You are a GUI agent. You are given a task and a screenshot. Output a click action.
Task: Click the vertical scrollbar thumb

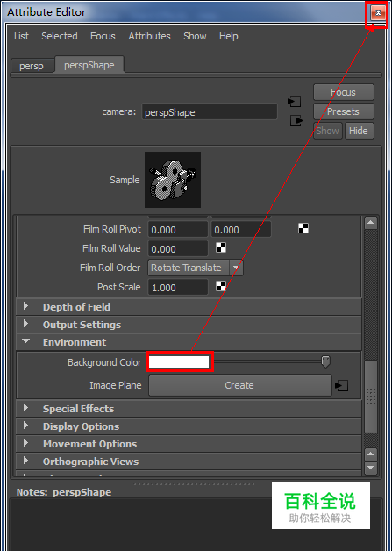(x=371, y=397)
